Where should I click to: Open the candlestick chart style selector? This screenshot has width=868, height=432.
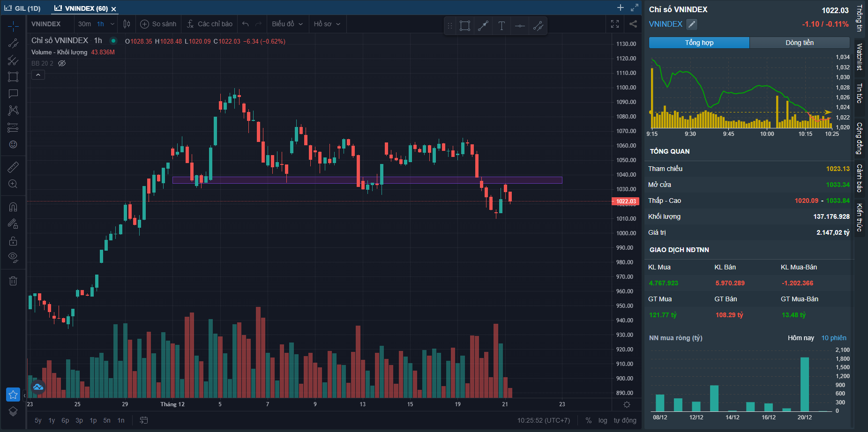(127, 24)
